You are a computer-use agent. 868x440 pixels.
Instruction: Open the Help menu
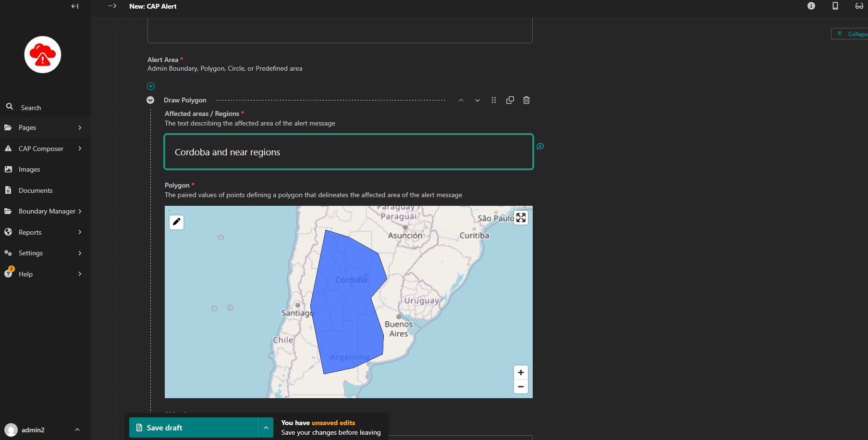(x=45, y=274)
